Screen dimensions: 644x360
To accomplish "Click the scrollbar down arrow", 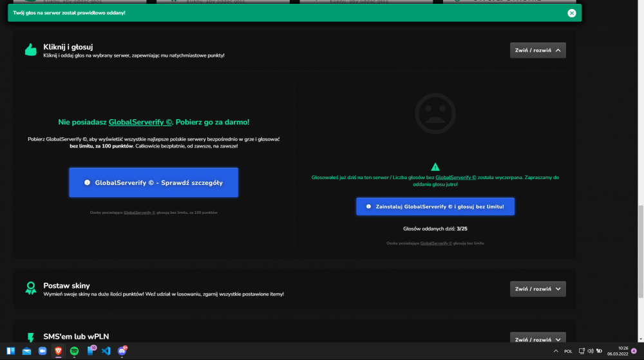I will pos(640,339).
